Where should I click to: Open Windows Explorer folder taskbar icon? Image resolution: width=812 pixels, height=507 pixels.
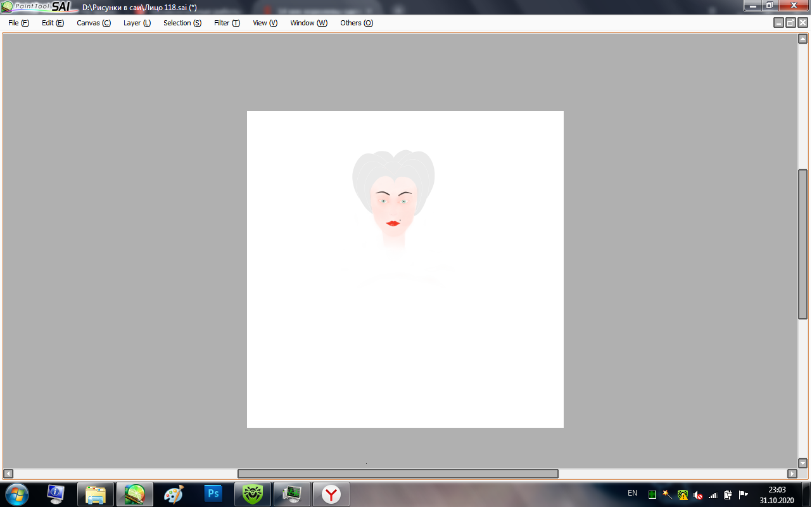click(x=95, y=494)
